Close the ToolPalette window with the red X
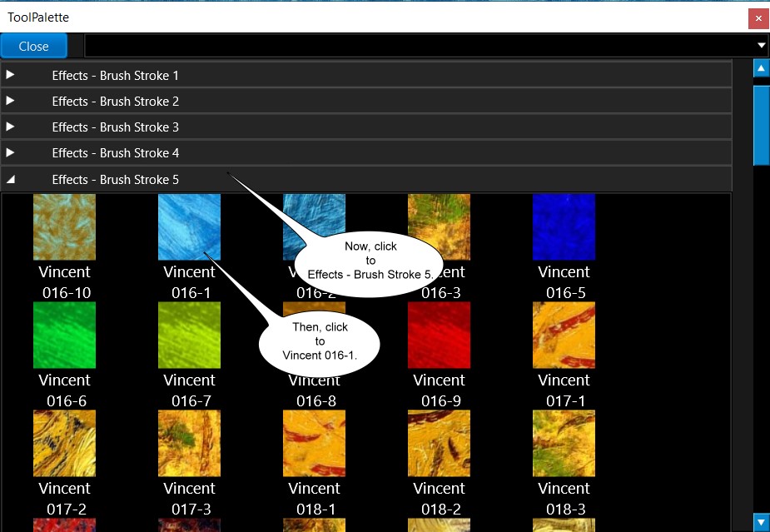 [x=758, y=18]
